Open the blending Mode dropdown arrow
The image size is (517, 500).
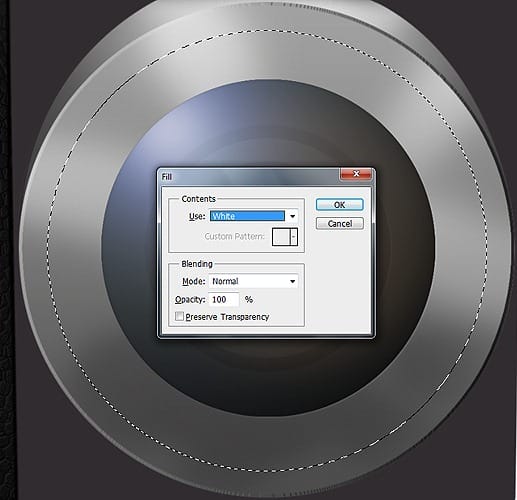(292, 281)
